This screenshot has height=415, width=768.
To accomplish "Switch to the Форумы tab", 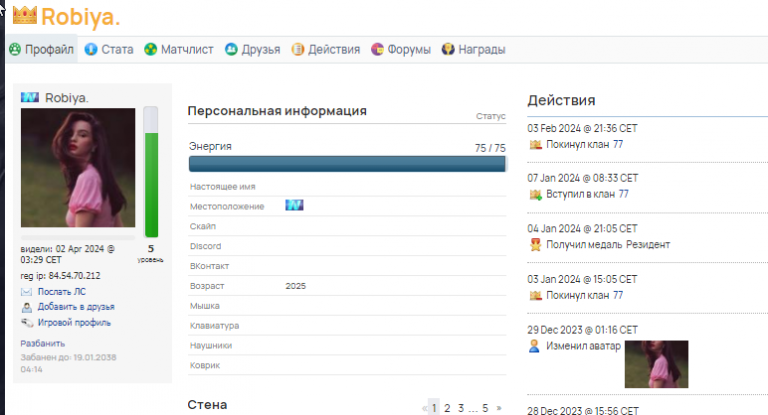I will click(401, 49).
